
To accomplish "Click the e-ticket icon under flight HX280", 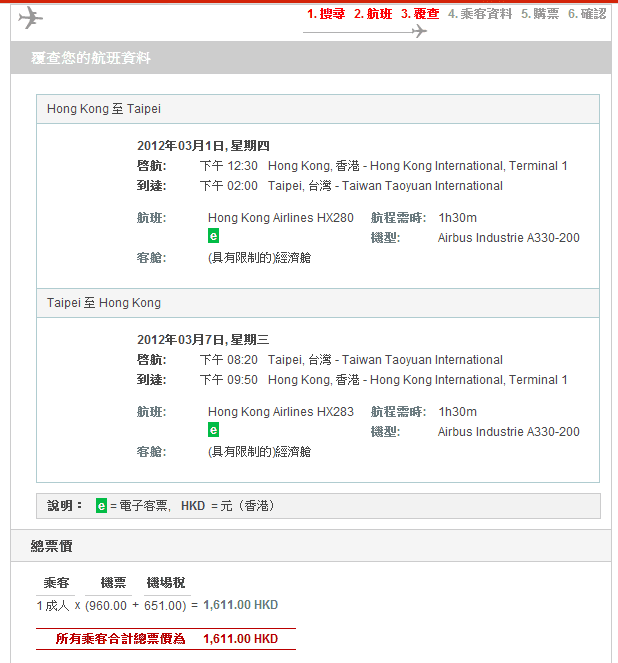I will (x=213, y=236).
